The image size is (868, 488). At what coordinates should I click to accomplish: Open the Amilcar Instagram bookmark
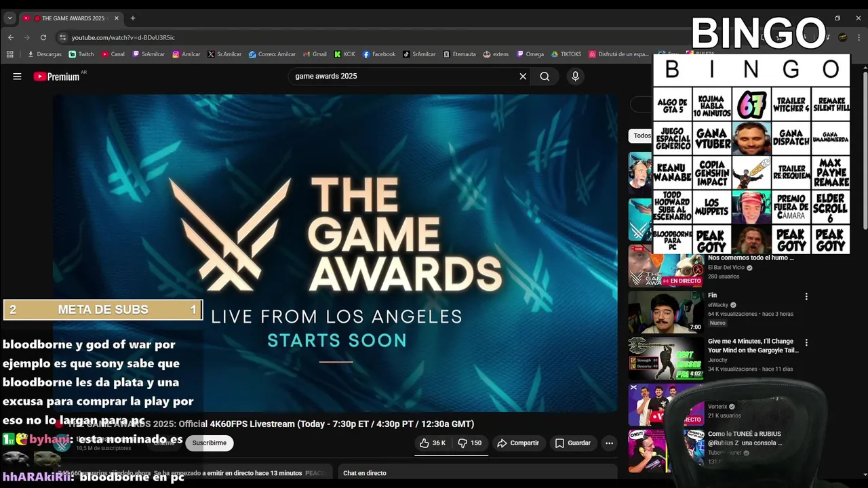(186, 54)
